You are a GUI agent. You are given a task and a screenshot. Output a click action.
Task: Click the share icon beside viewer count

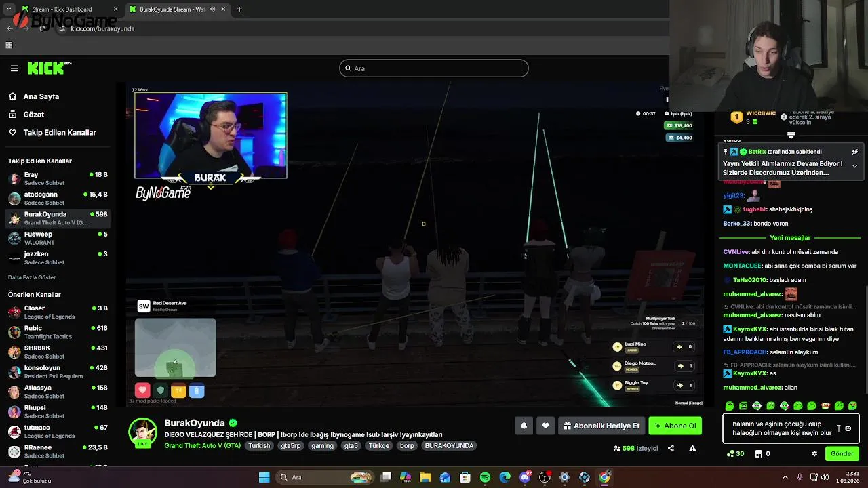[x=671, y=448]
